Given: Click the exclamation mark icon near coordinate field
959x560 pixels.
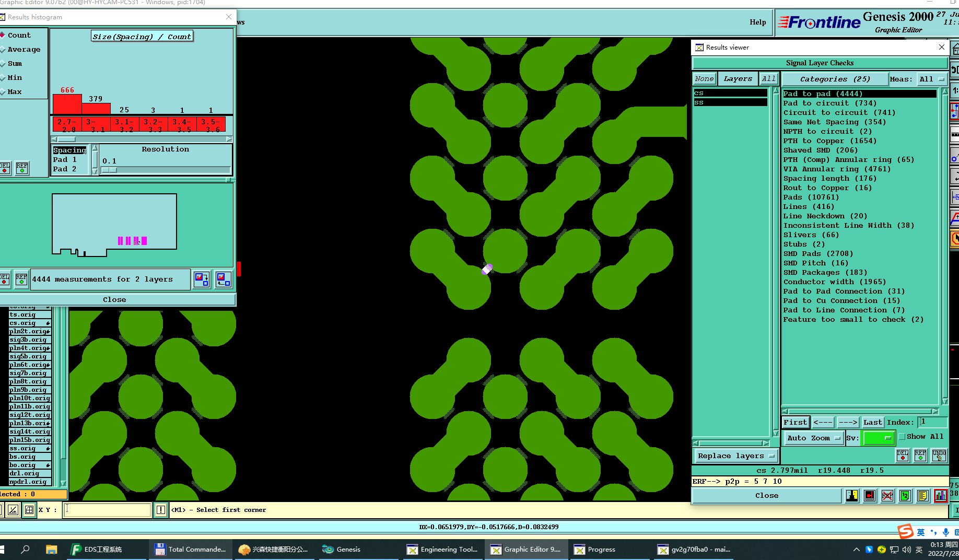Looking at the screenshot, I should [161, 510].
